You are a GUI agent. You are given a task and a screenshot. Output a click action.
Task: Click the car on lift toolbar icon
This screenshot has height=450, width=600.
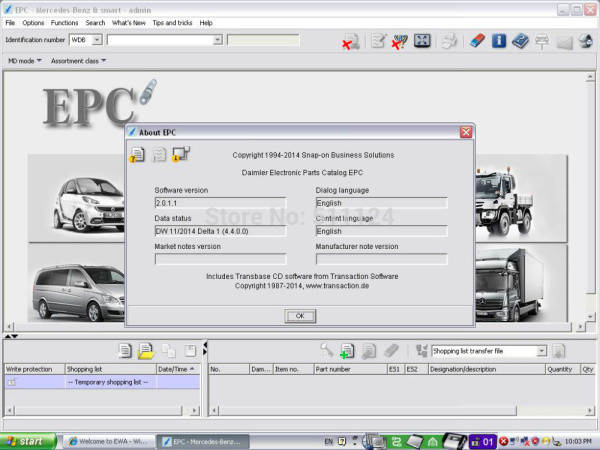pyautogui.click(x=542, y=41)
